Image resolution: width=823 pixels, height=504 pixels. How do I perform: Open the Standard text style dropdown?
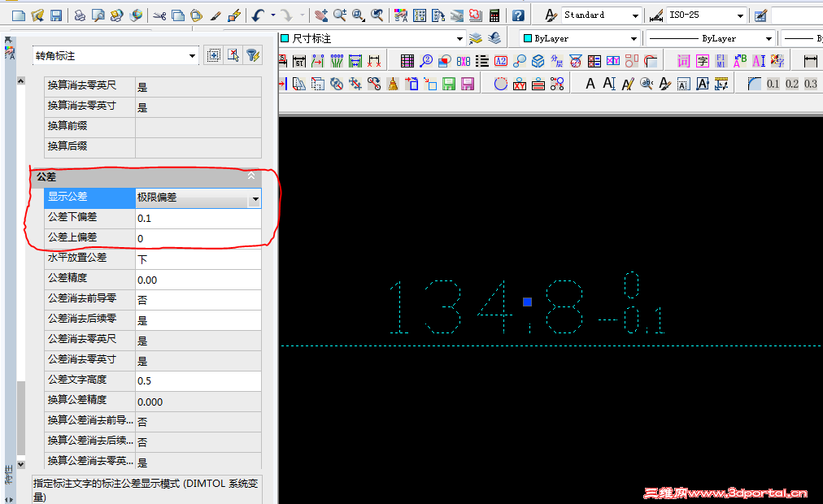click(636, 16)
